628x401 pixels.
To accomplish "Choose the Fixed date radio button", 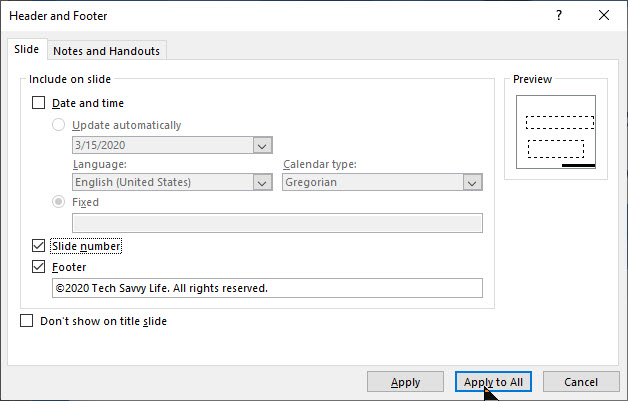I will [x=59, y=202].
